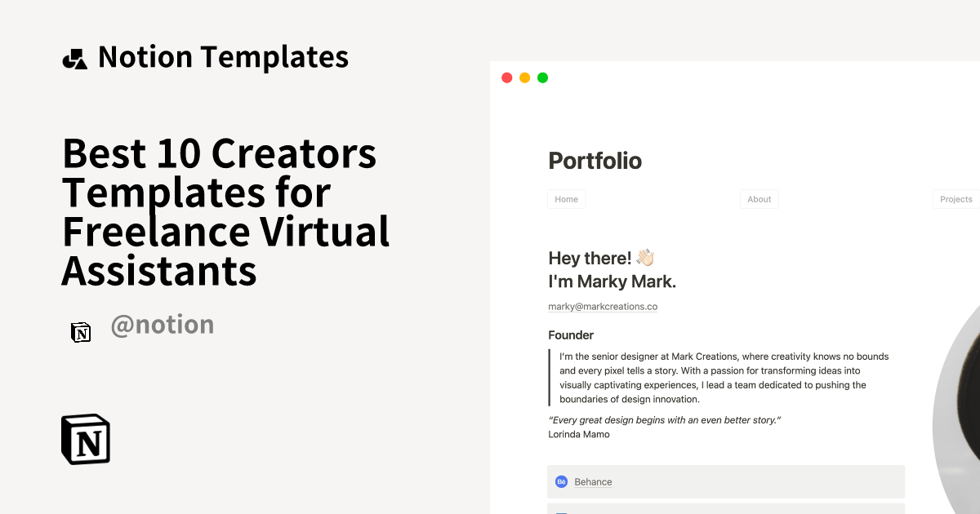The height and width of the screenshot is (514, 980).
Task: Click the Founder section label
Action: pos(570,335)
